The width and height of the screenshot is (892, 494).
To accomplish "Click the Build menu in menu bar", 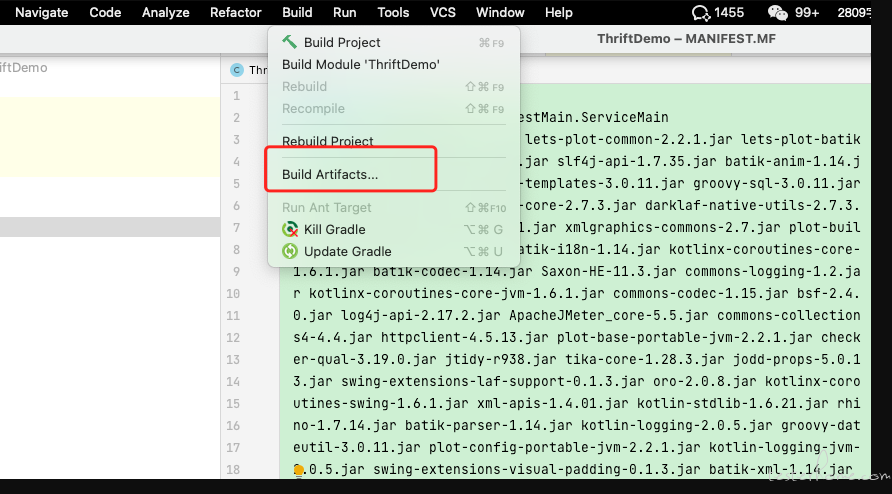I will tap(297, 13).
